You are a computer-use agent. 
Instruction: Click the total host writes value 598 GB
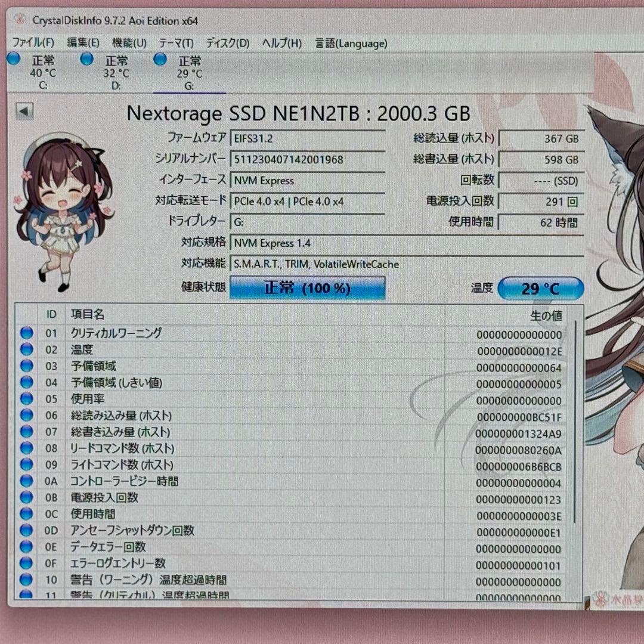tap(541, 160)
